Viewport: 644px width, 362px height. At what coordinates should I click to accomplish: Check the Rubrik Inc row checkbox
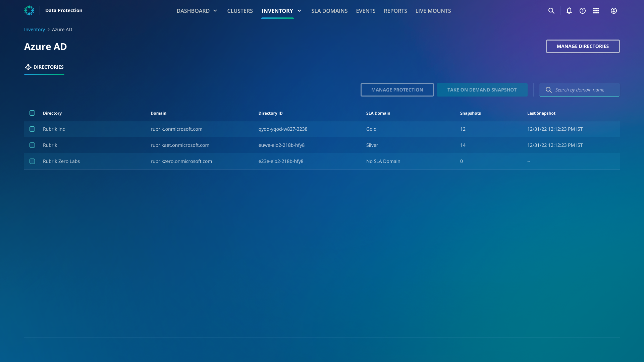[x=32, y=129]
